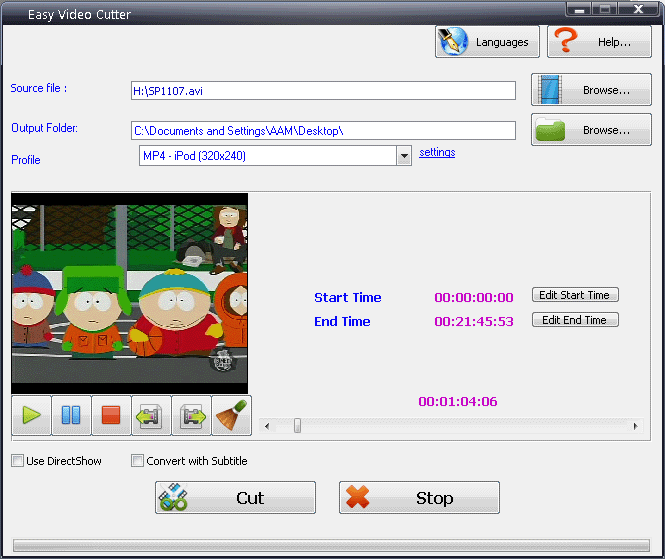Set the cut end point with the right-arrow film icon

pyautogui.click(x=191, y=415)
